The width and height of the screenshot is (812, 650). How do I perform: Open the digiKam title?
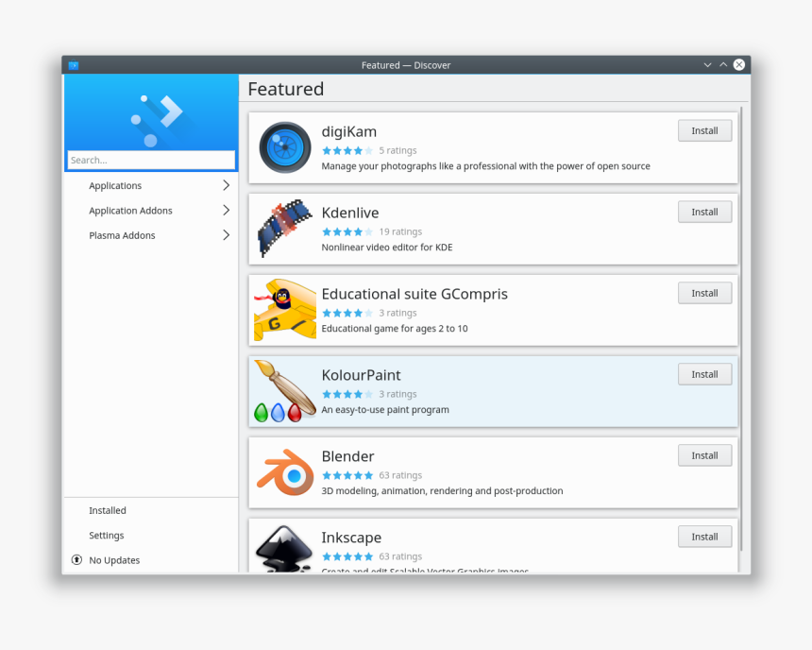349,131
